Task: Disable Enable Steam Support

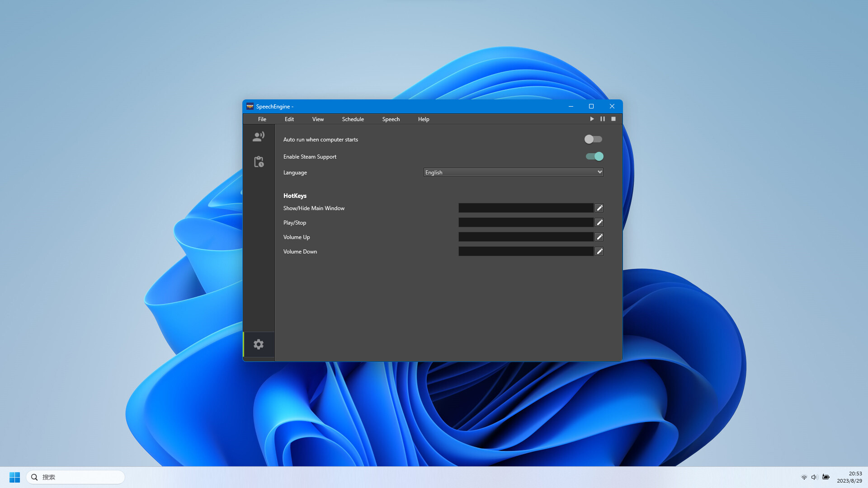Action: [x=594, y=156]
